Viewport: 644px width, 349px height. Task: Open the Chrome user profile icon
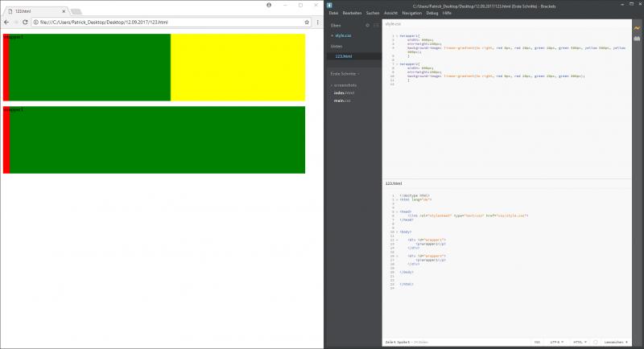point(268,5)
